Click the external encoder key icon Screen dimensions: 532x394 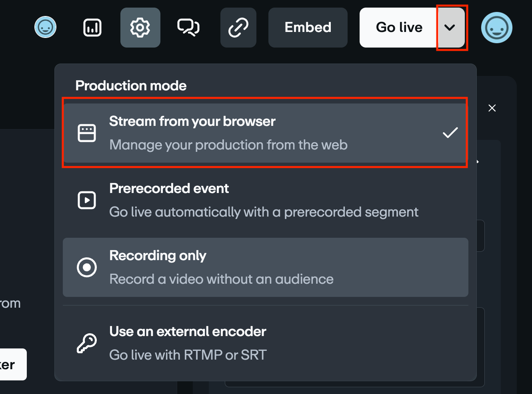point(86,342)
